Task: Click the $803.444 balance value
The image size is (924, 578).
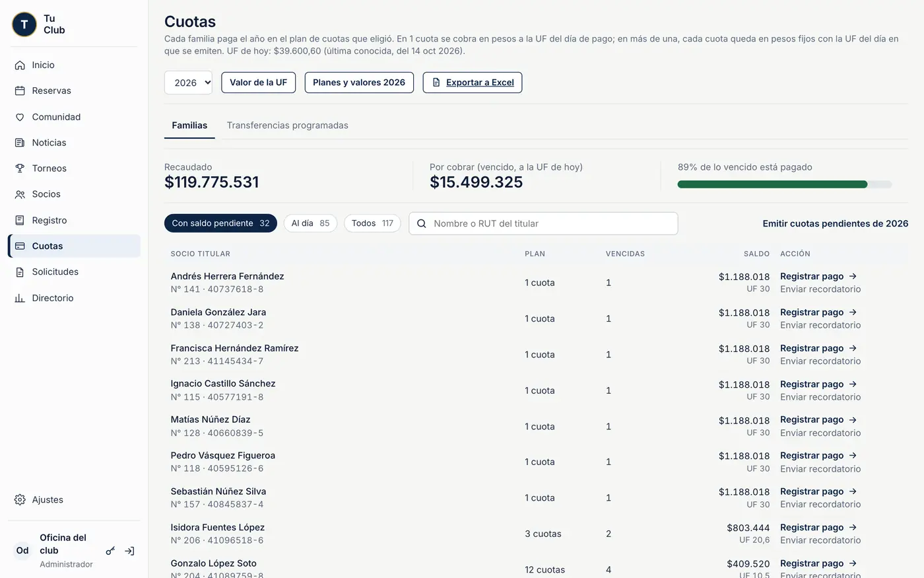Action: 748,528
